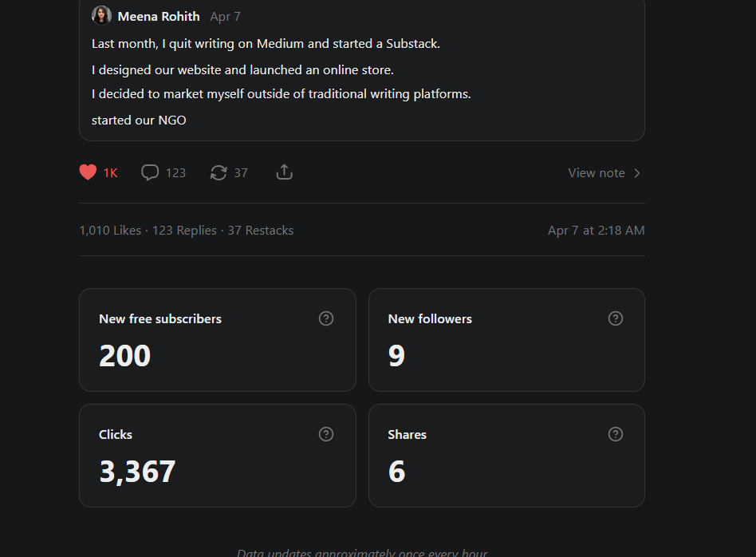Viewport: 756px width, 557px height.
Task: Open the Meena Rohith author name link
Action: click(159, 17)
